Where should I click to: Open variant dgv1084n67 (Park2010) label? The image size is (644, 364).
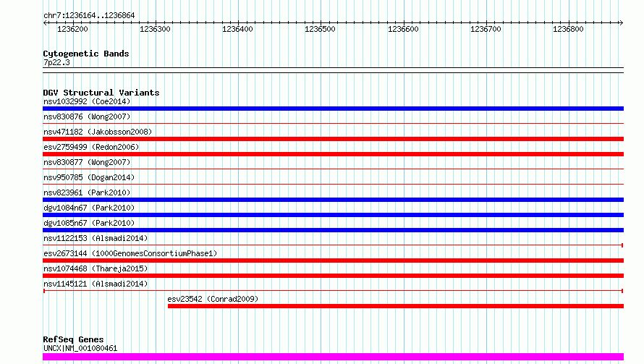click(x=89, y=208)
